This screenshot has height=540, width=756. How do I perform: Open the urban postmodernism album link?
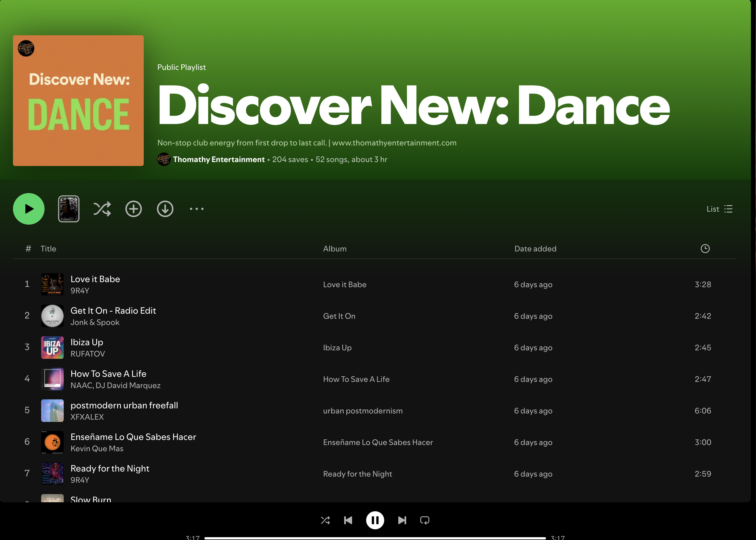pyautogui.click(x=362, y=411)
